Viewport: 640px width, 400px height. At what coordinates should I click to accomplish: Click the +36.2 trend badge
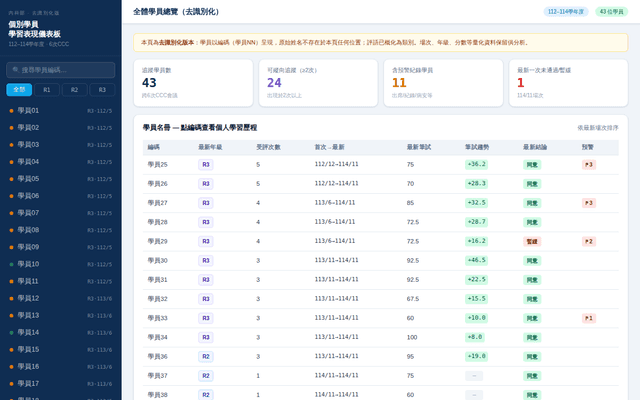click(476, 164)
